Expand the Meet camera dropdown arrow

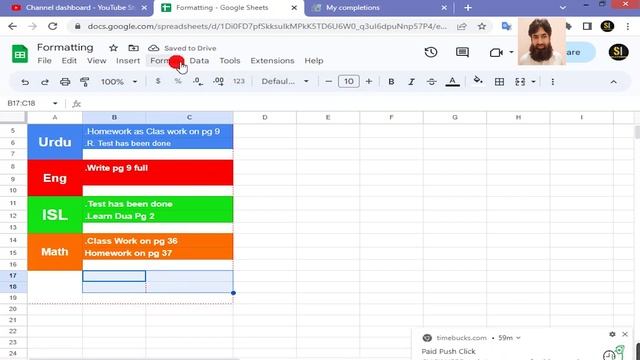(511, 52)
